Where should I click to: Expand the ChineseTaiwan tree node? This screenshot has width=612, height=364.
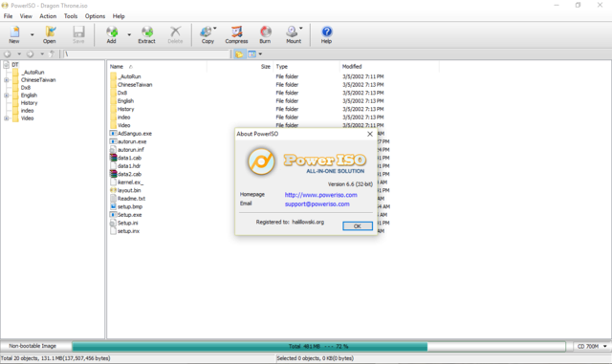[x=7, y=80]
